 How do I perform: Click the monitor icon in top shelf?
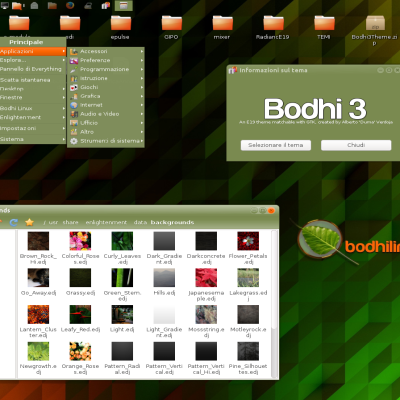pos(4,5)
